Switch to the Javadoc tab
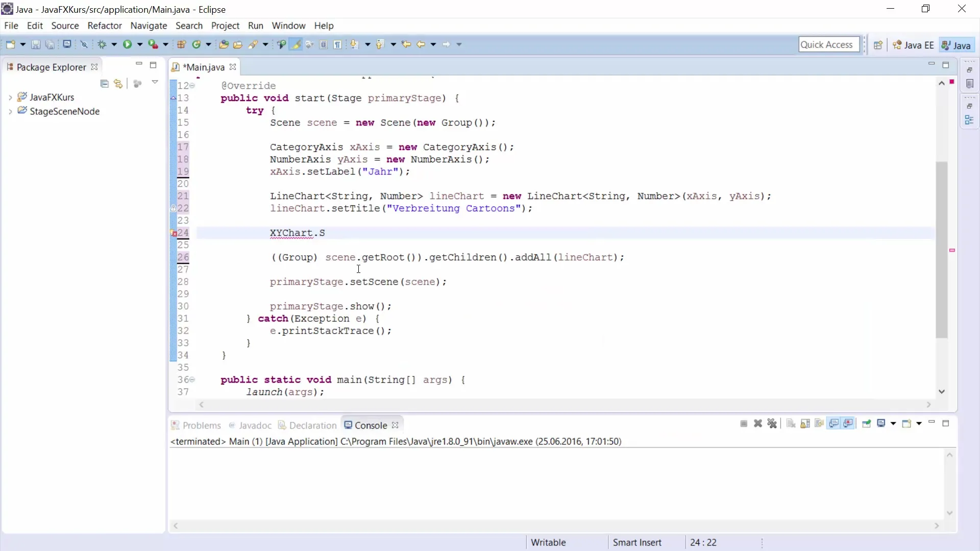The image size is (980, 551). 250,425
